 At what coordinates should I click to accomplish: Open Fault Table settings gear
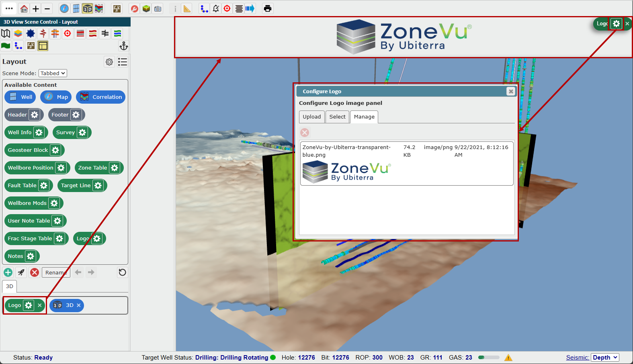44,185
